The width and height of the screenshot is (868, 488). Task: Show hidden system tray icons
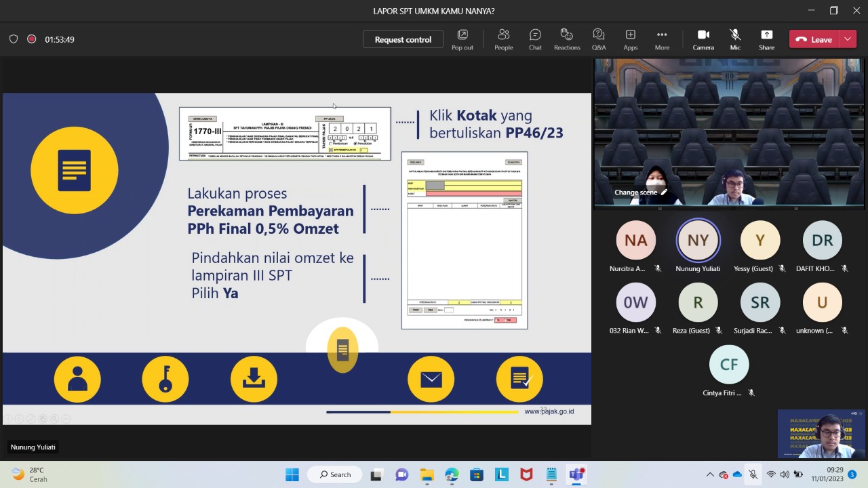coord(710,474)
